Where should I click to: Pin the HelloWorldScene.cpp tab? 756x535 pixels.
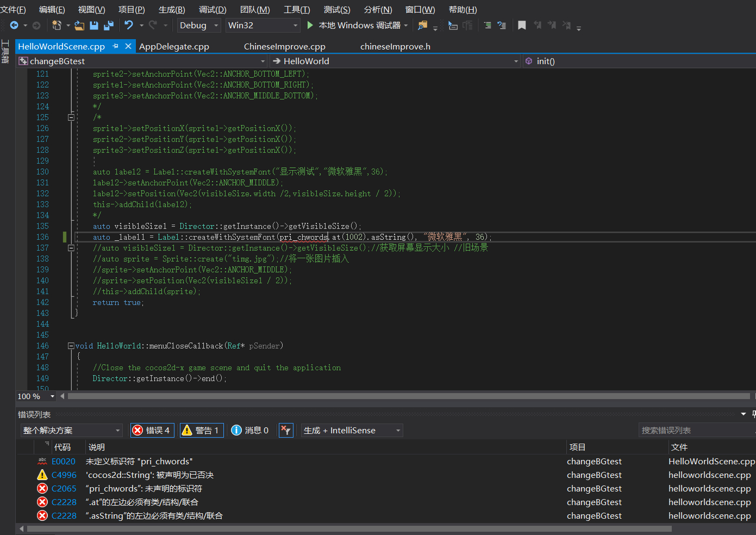coord(115,47)
